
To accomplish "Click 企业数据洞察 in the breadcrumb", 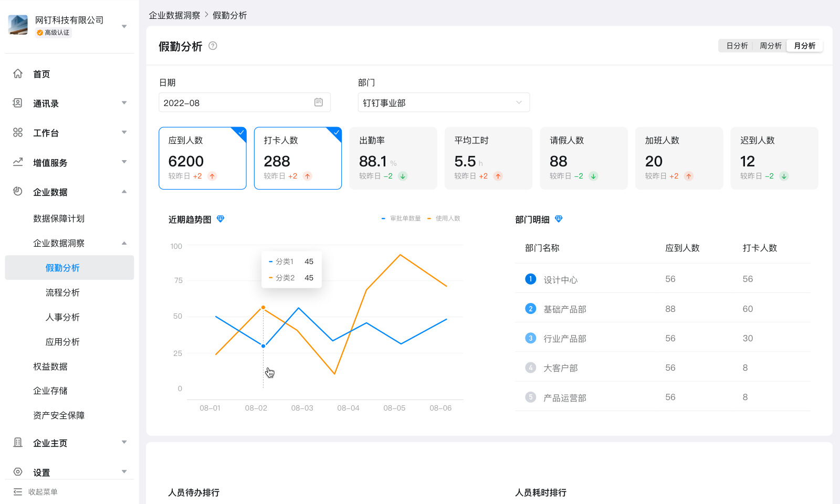I will [174, 15].
